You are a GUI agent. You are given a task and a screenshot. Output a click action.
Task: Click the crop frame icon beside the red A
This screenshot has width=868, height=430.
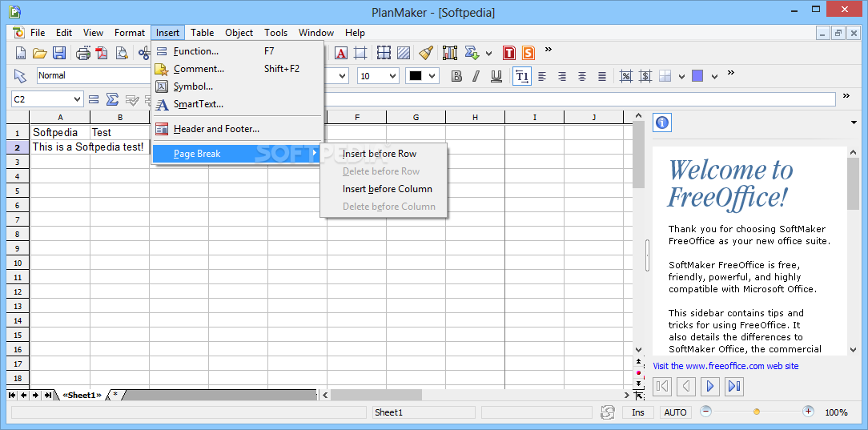[x=360, y=53]
